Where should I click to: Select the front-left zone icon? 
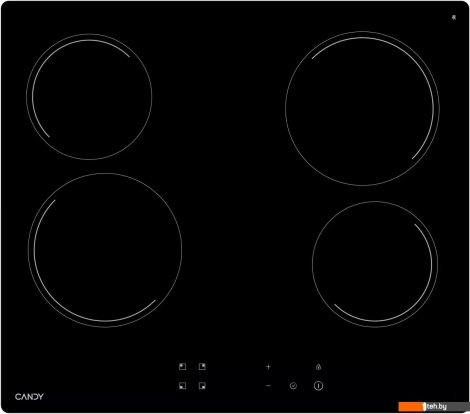[182, 386]
